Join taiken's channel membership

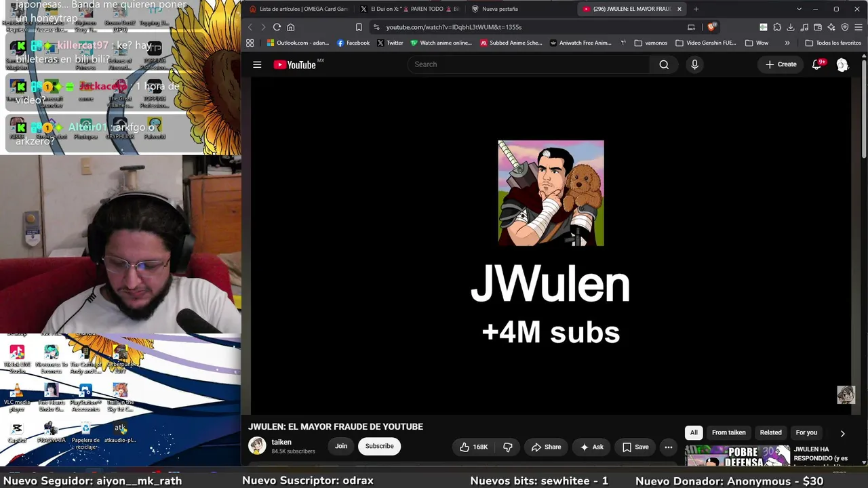341,446
